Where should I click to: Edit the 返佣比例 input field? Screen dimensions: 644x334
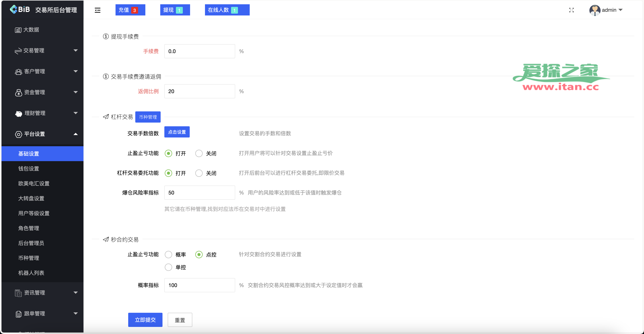[199, 91]
